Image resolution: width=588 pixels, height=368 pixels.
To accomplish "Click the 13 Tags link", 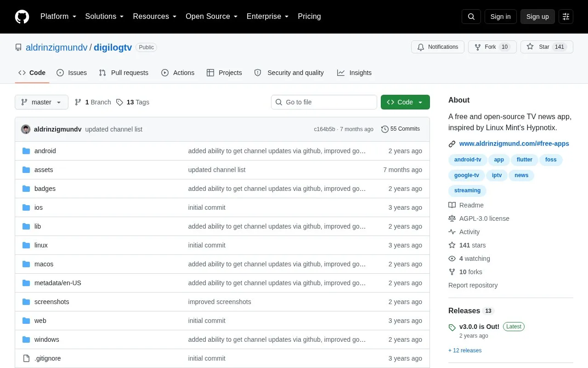I will click(x=133, y=102).
